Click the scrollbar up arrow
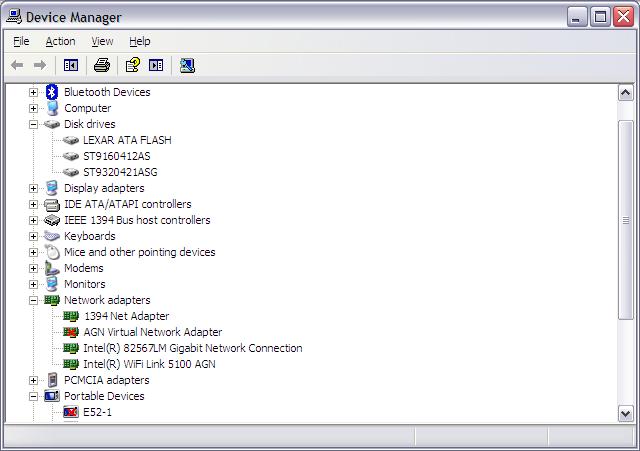Image resolution: width=640 pixels, height=451 pixels. point(625,93)
